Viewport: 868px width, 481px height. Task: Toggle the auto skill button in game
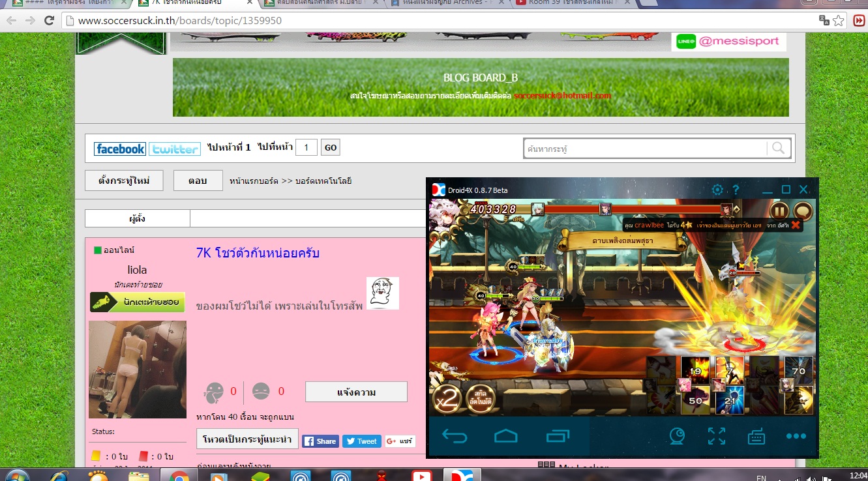click(x=481, y=400)
